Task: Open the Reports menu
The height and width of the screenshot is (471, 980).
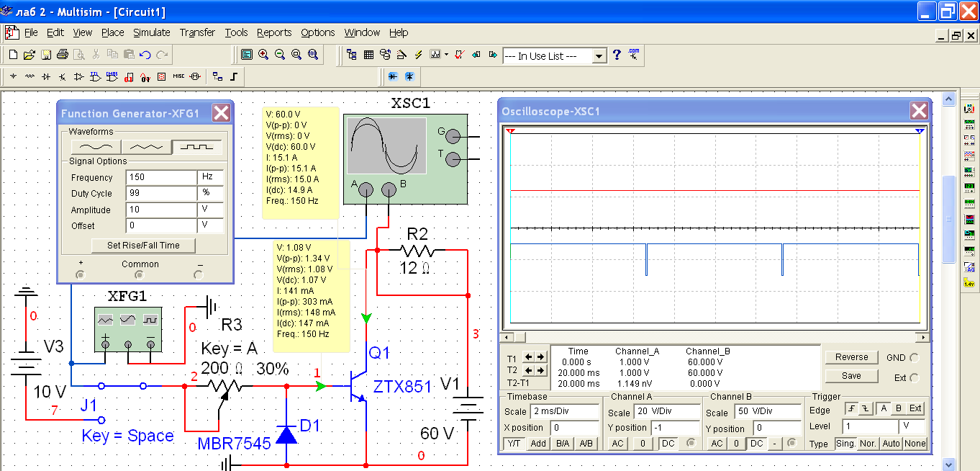Action: coord(274,32)
